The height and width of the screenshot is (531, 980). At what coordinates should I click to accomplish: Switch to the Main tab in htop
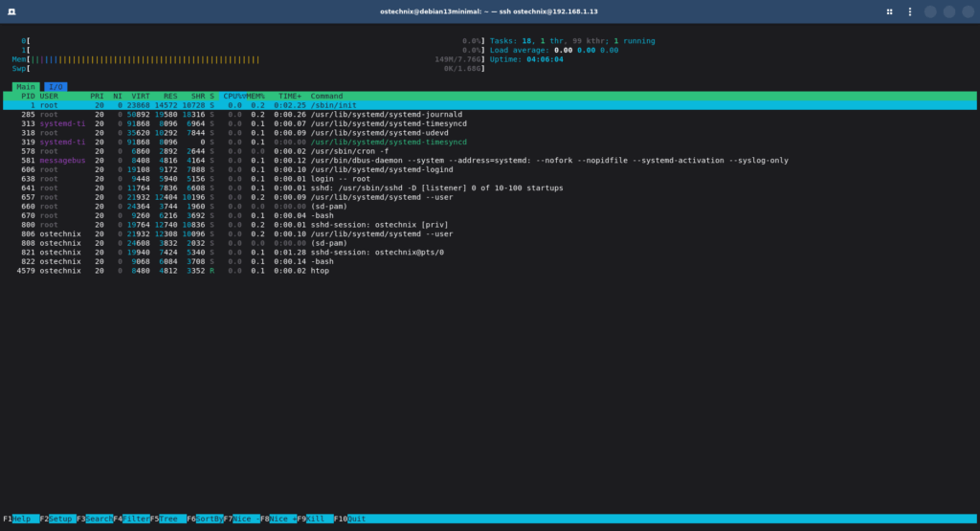(26, 87)
